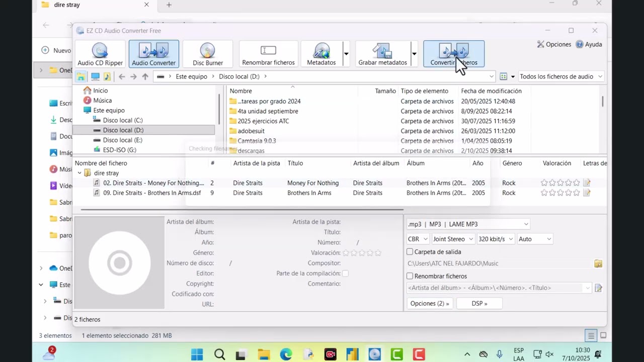This screenshot has height=362, width=644.
Task: Open the Auto sample rate dropdown
Action: pyautogui.click(x=535, y=239)
